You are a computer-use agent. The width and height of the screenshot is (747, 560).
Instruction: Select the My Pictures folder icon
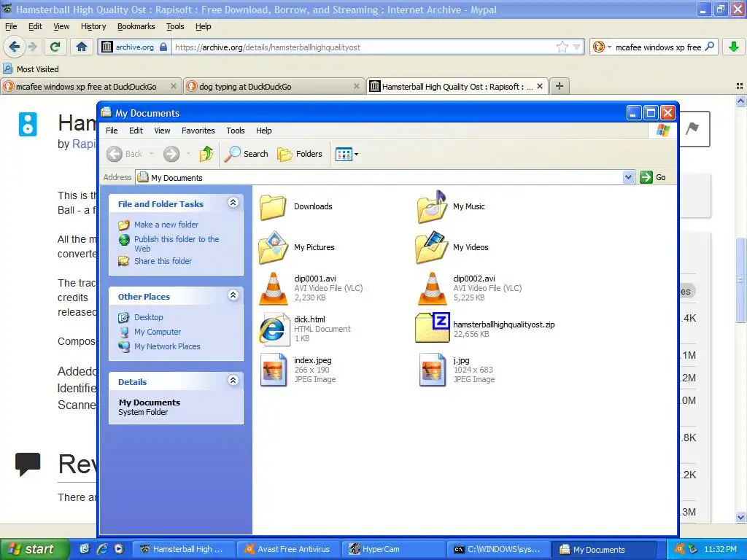tap(273, 248)
